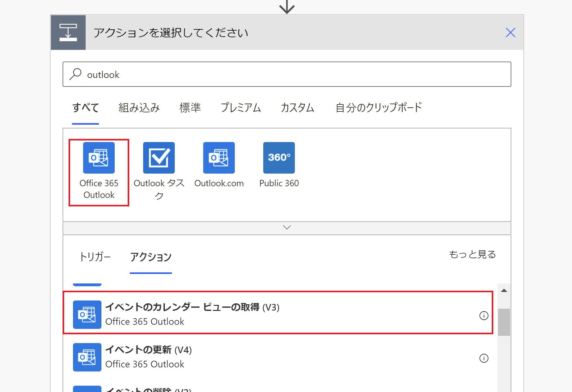Choose the Outlook タスク connector icon

point(159,158)
